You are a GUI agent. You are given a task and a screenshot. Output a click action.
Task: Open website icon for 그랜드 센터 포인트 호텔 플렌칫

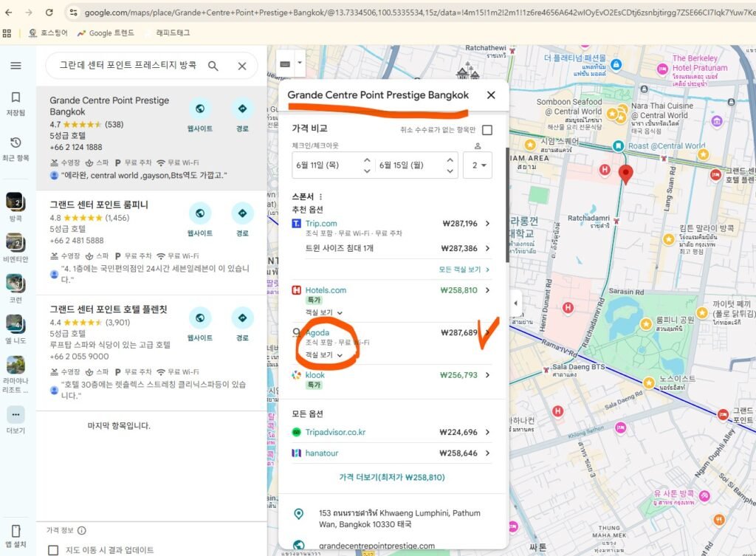(x=199, y=318)
